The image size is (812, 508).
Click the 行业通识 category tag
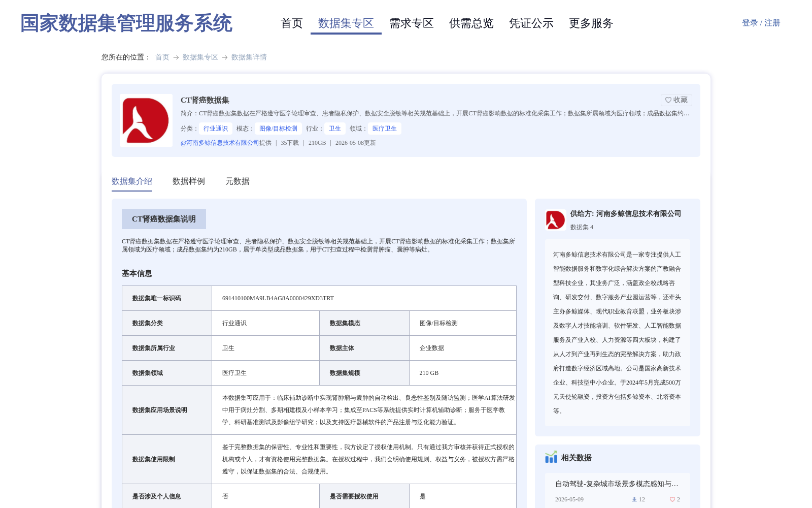pyautogui.click(x=216, y=129)
